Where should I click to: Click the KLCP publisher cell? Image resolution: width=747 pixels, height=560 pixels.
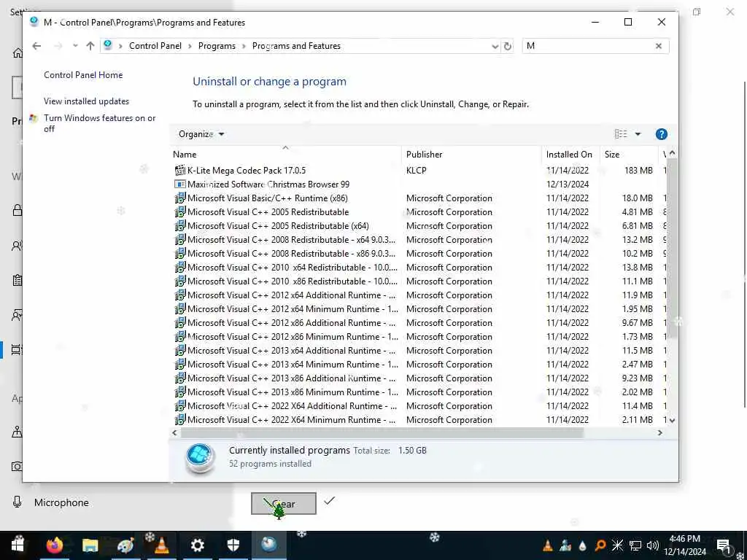pyautogui.click(x=417, y=171)
